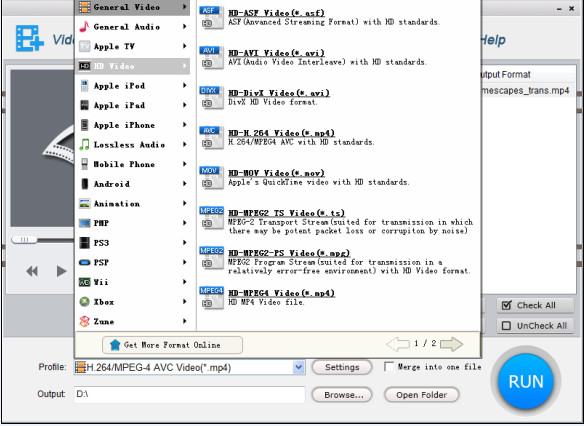Viewport: 584px width, 426px height.
Task: Expand the Lossless Audio submenu arrow
Action: click(185, 144)
